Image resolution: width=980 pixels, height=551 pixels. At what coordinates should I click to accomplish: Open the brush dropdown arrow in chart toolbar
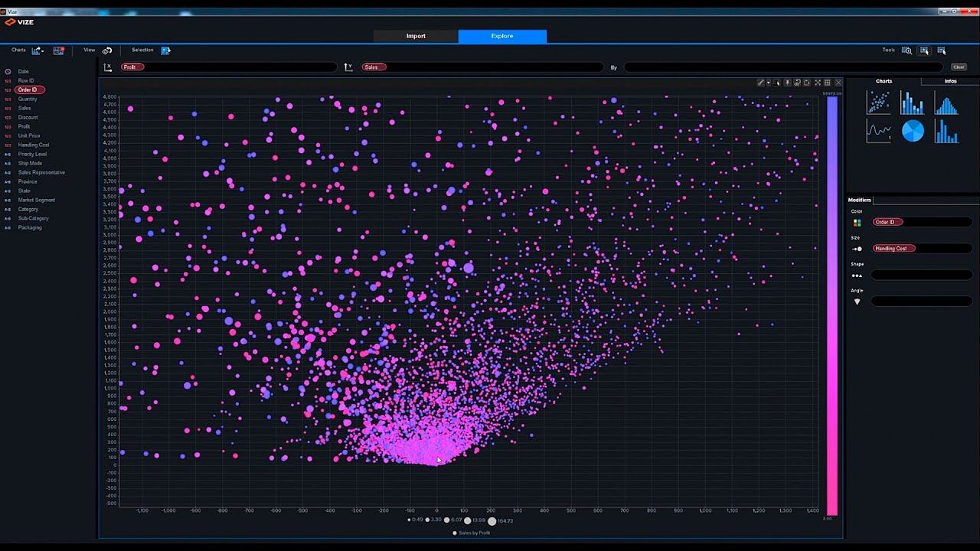[x=769, y=83]
